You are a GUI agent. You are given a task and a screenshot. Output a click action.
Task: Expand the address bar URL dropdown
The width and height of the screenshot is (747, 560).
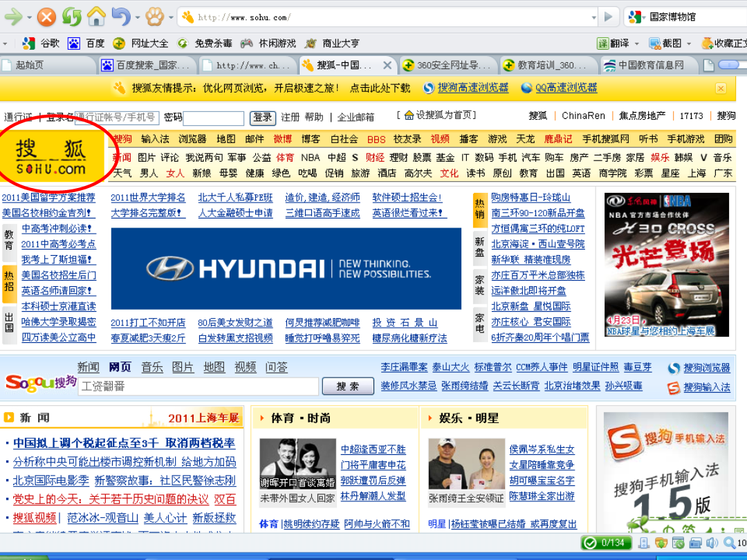593,17
